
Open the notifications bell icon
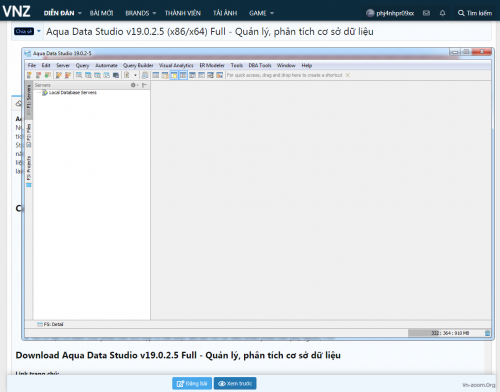click(442, 13)
